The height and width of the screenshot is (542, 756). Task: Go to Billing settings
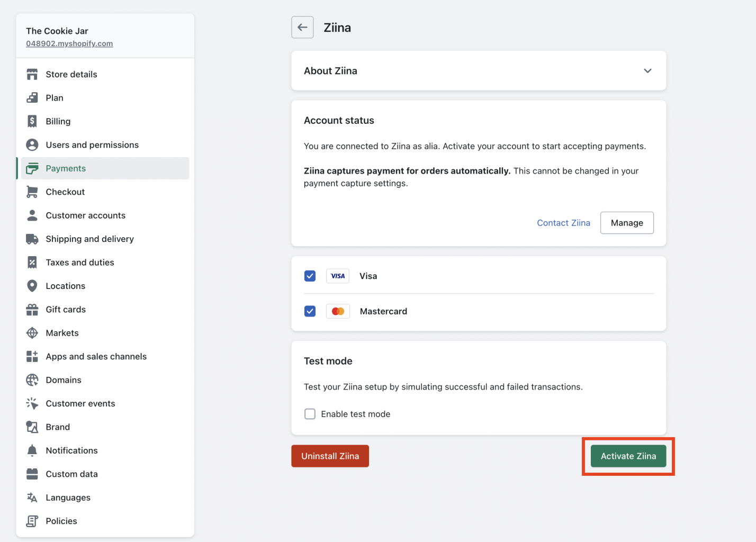(x=105, y=121)
